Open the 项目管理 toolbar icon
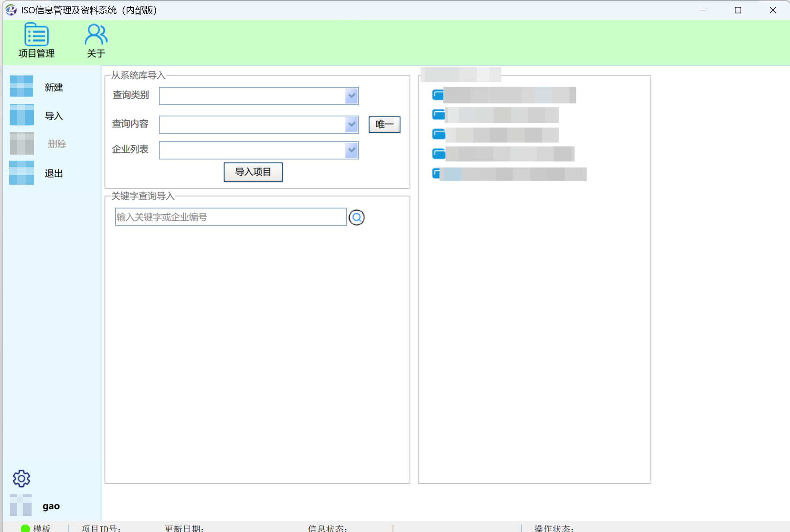Image resolution: width=790 pixels, height=532 pixels. (x=36, y=35)
